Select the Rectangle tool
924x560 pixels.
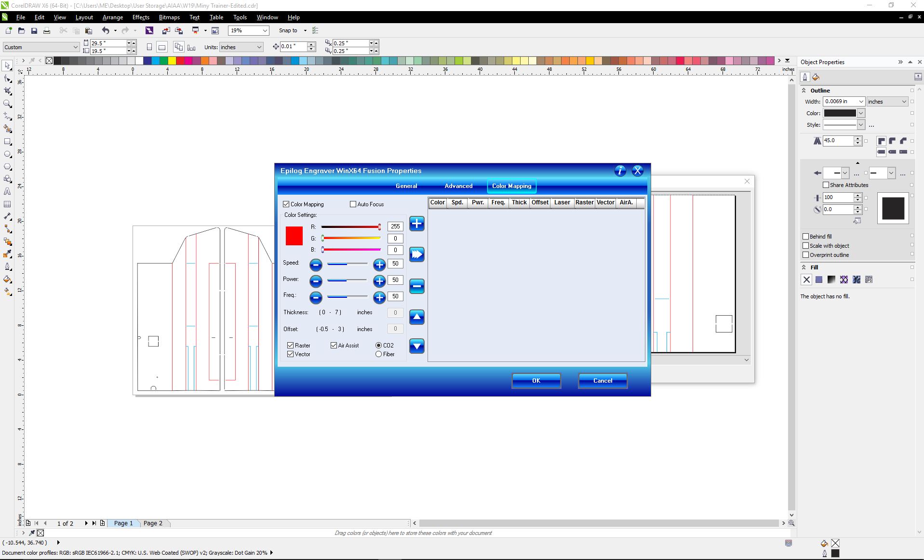(x=7, y=142)
